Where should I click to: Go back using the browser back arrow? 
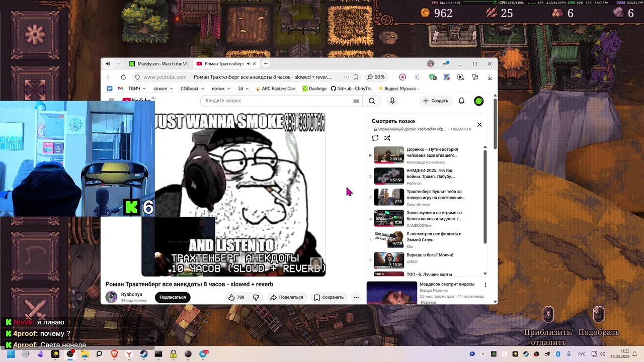(x=109, y=77)
